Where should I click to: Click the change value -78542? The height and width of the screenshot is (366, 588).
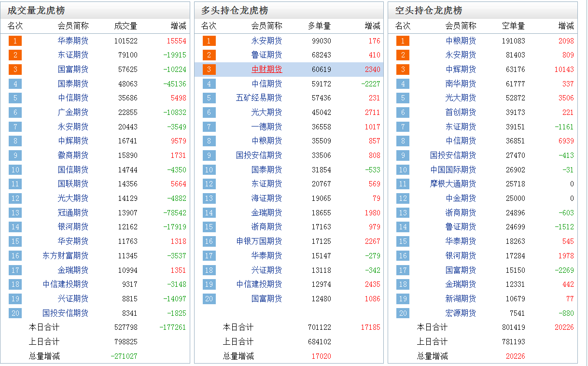[x=175, y=213]
